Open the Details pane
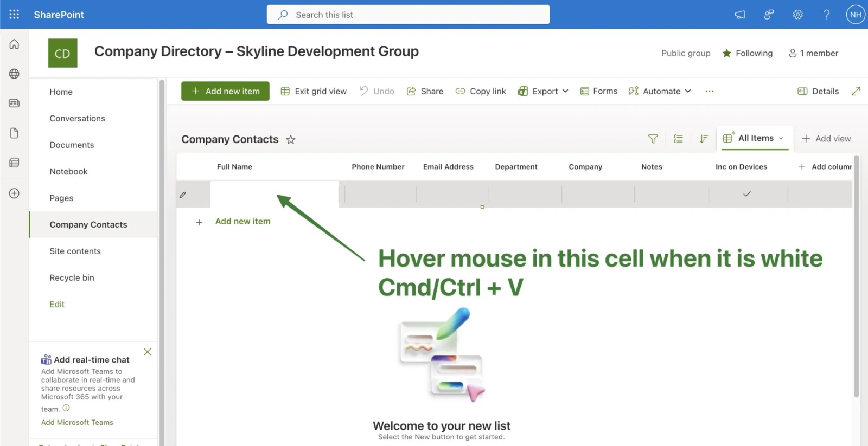Viewport: 868px width, 446px height. click(818, 91)
